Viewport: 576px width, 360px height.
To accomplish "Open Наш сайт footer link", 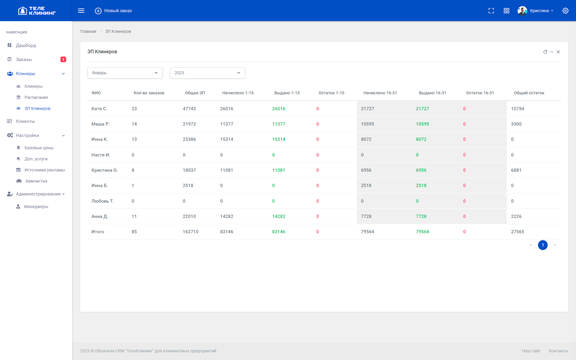I will click(531, 351).
